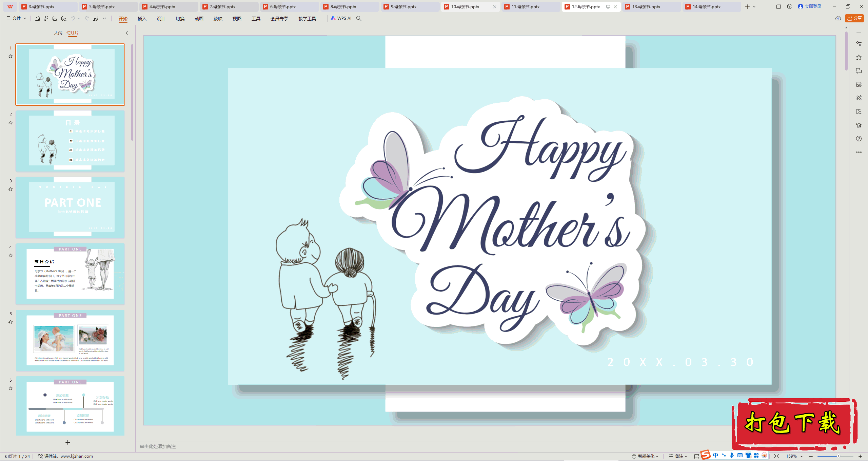Switch to the 3.母亲节.pptx document tab
This screenshot has height=461, width=868.
47,7
